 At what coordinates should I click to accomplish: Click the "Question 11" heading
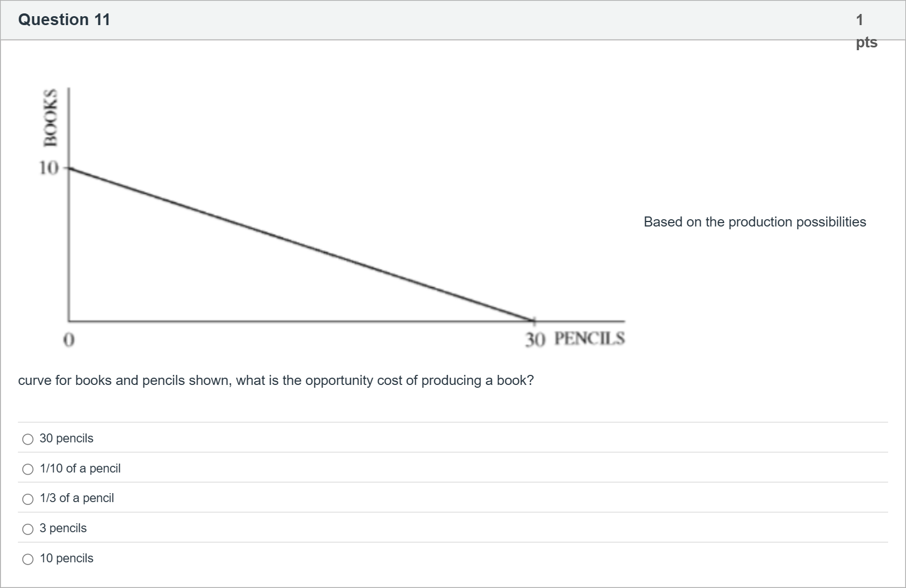(x=64, y=20)
